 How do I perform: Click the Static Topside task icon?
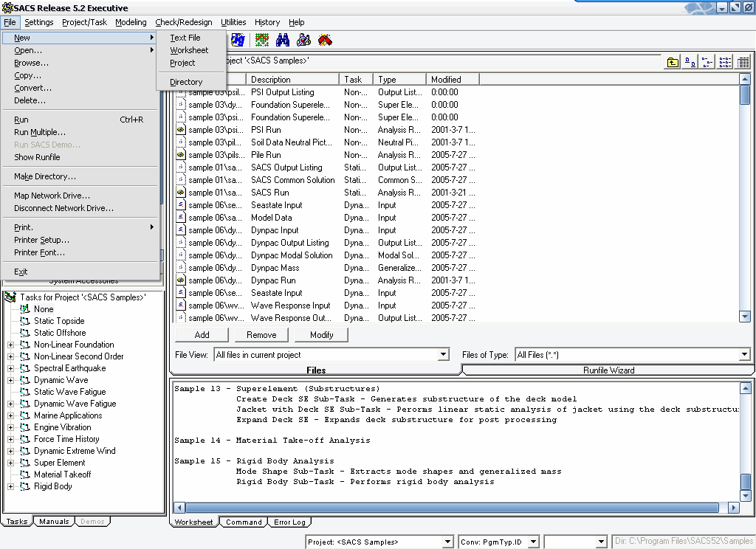[x=24, y=321]
